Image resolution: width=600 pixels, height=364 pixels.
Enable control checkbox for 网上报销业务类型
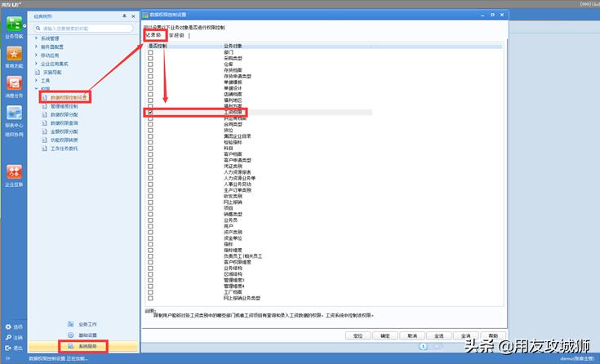pyautogui.click(x=150, y=298)
